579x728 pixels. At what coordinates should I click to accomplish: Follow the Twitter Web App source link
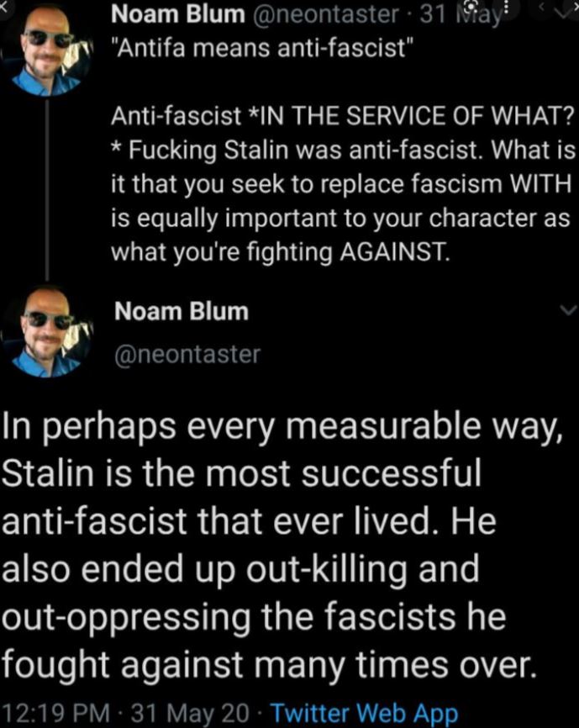pyautogui.click(x=364, y=713)
